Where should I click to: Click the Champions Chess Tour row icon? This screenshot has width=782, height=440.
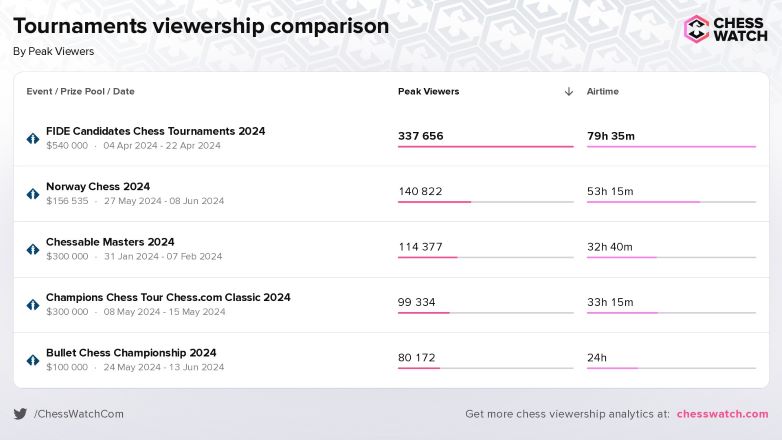coord(33,304)
